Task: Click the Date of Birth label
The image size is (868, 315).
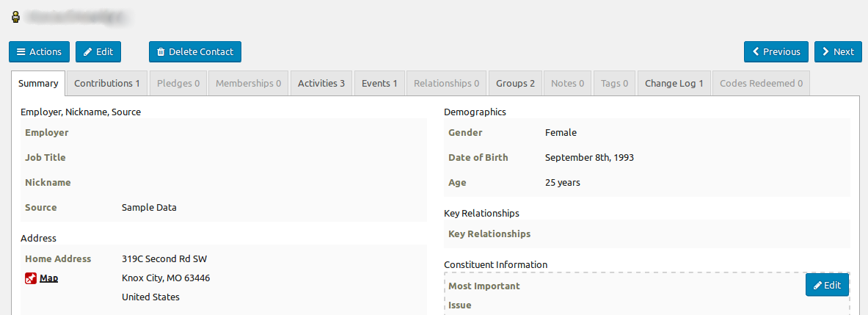Action: click(x=478, y=157)
